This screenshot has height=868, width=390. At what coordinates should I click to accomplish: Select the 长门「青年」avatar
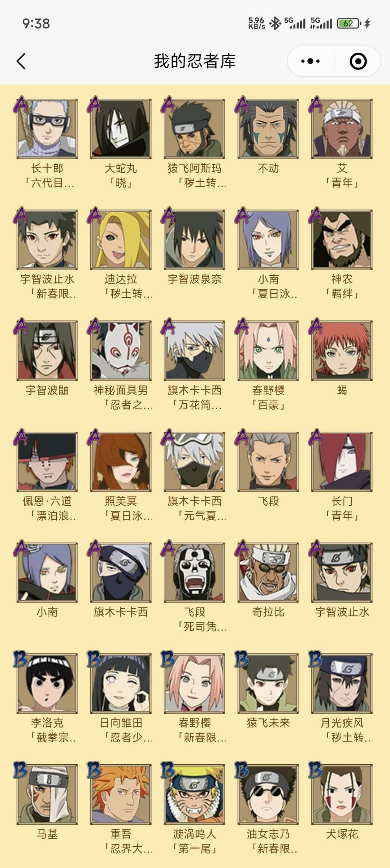pos(342,461)
